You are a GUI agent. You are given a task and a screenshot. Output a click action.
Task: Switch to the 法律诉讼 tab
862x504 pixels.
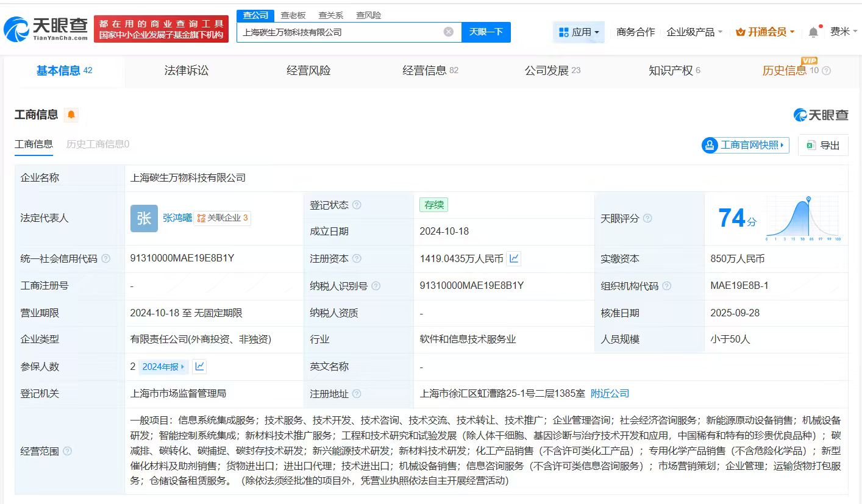[186, 71]
